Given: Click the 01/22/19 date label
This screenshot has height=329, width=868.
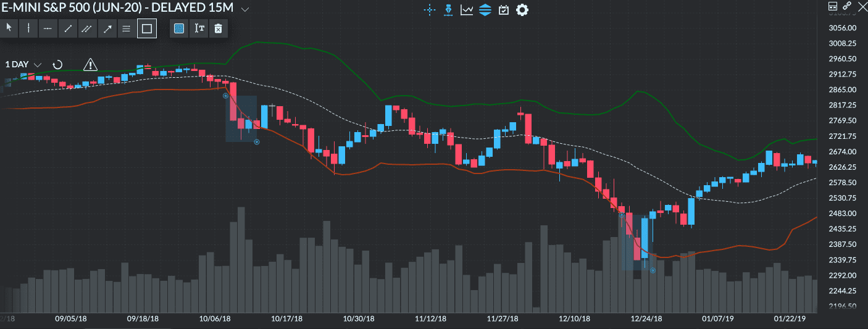Looking at the screenshot, I should pos(790,319).
